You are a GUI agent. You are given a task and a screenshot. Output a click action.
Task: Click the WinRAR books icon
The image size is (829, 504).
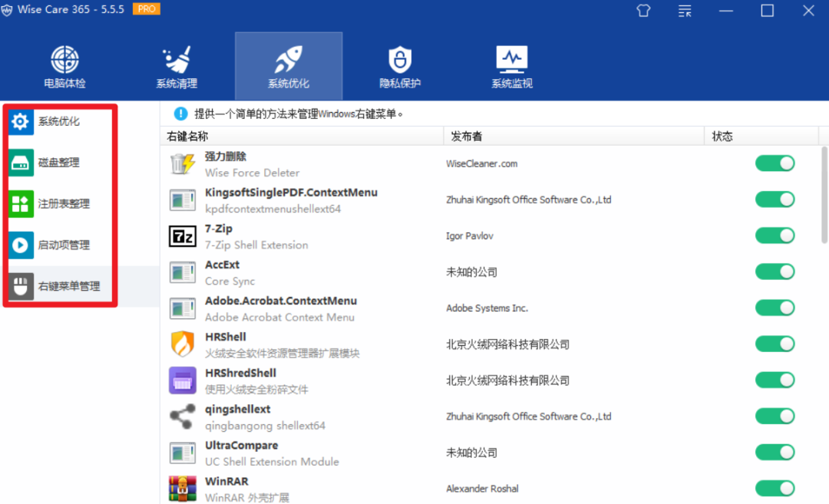tap(183, 489)
